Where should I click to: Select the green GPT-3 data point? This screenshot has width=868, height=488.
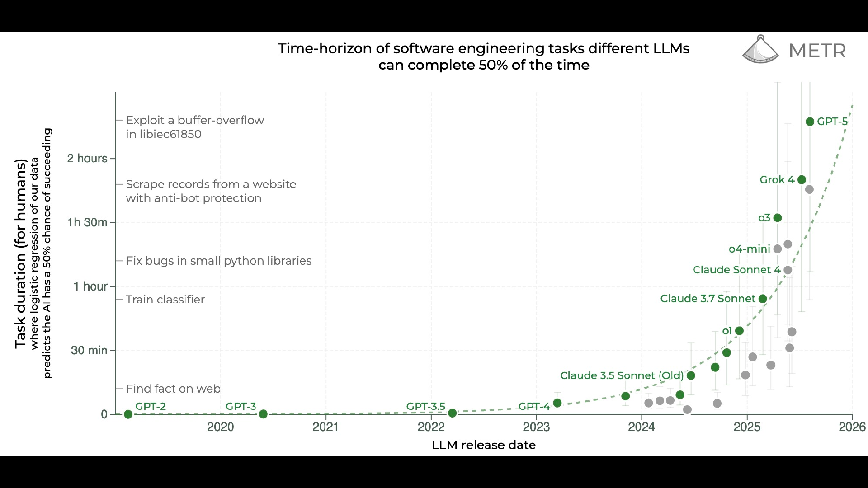(x=263, y=414)
